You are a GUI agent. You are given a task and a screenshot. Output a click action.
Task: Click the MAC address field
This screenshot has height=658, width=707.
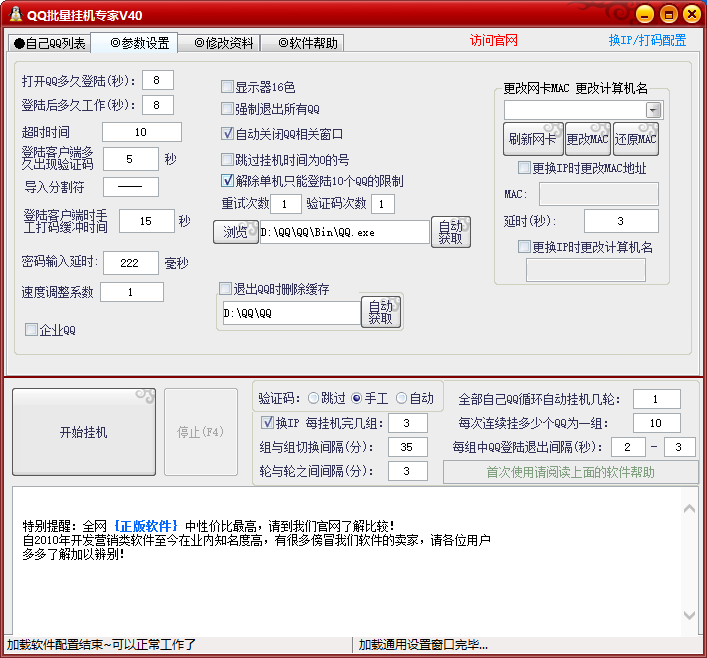[x=599, y=194]
